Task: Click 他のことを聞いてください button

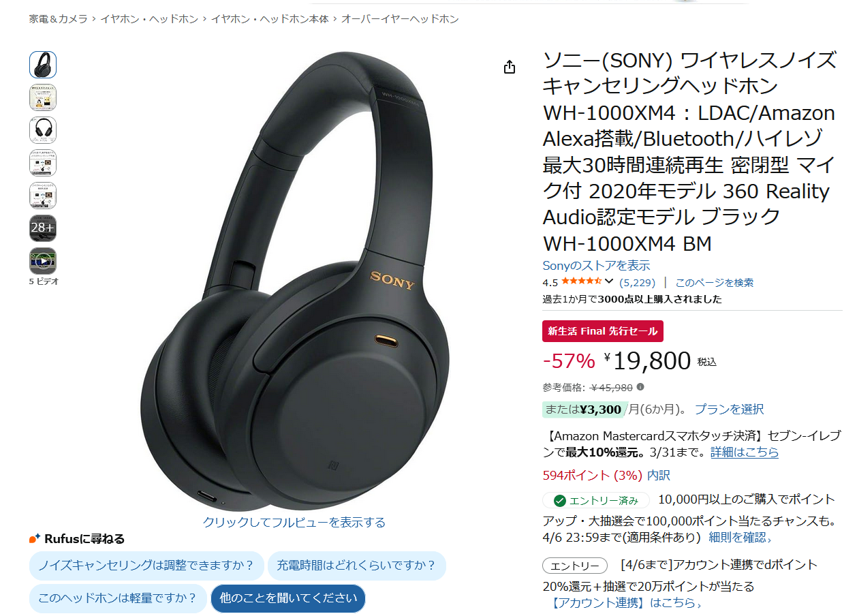Action: point(288,598)
